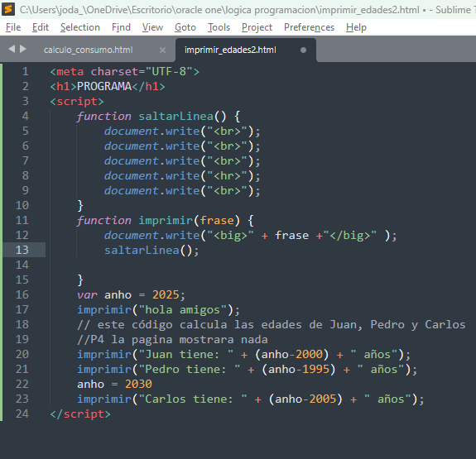Click the "Juan tiene: " string
The height and width of the screenshot is (459, 476).
point(185,354)
